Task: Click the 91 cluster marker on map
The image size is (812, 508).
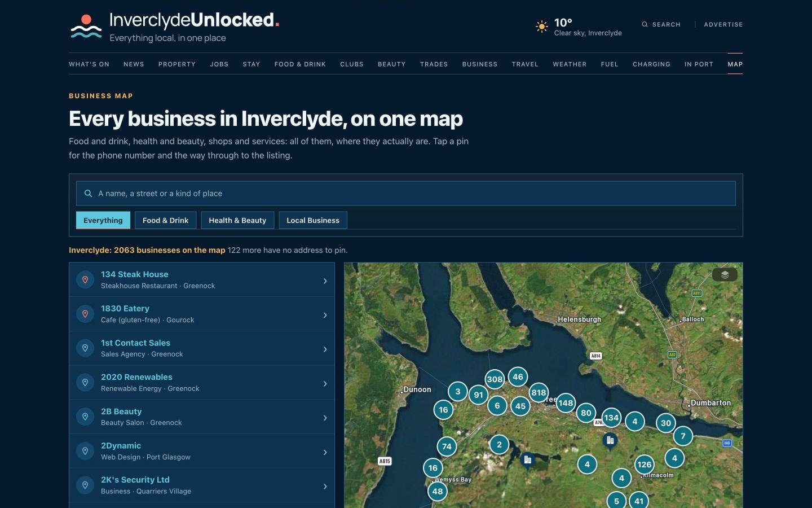Action: [x=478, y=395]
